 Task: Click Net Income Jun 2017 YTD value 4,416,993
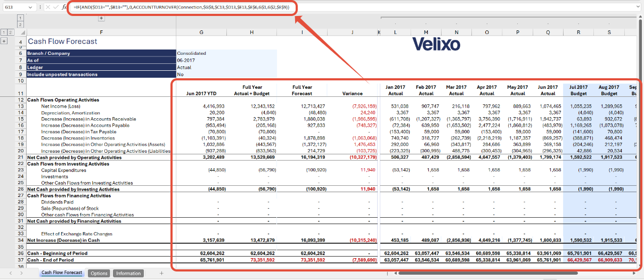[x=214, y=106]
